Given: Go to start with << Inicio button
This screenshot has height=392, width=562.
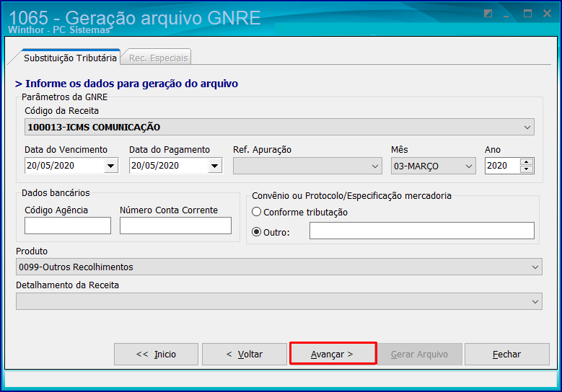Looking at the screenshot, I should click(156, 354).
